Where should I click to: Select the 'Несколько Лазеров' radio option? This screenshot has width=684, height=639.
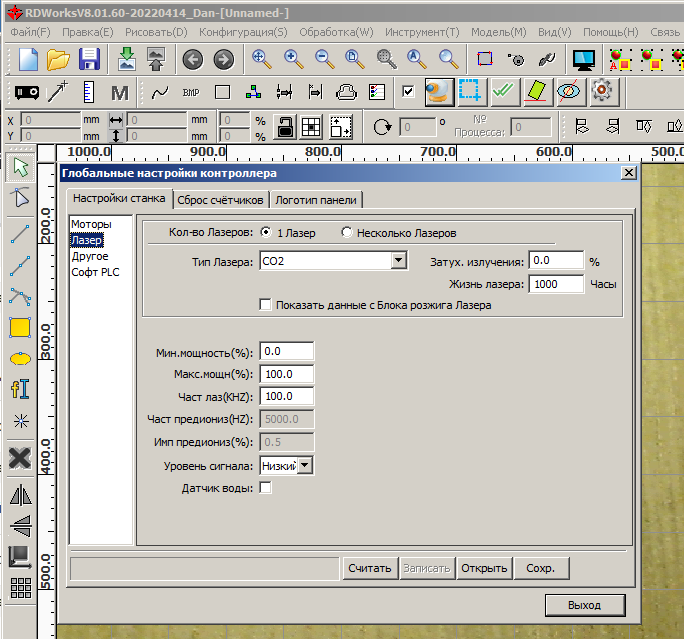coord(347,233)
